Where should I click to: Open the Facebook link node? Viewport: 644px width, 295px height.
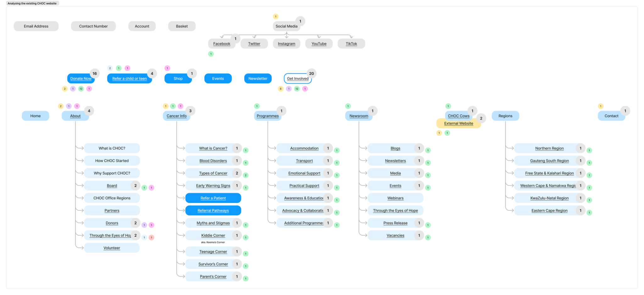[x=222, y=44]
